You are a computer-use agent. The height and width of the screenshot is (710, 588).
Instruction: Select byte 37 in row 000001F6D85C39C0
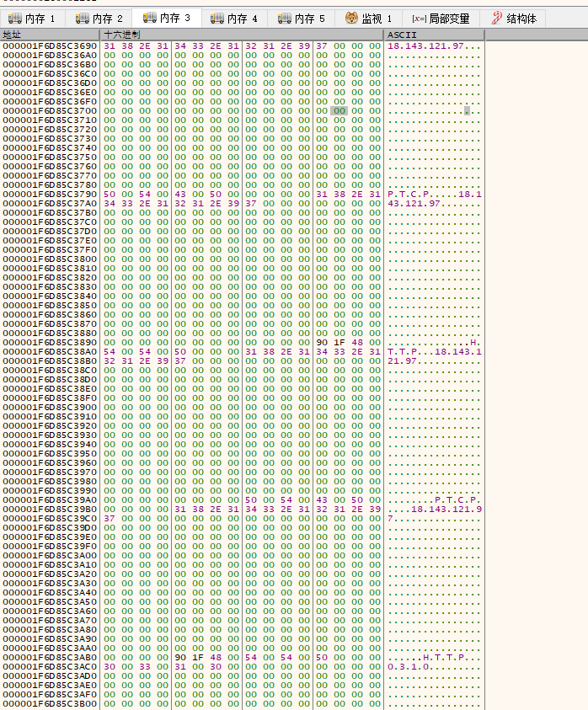(x=110, y=519)
